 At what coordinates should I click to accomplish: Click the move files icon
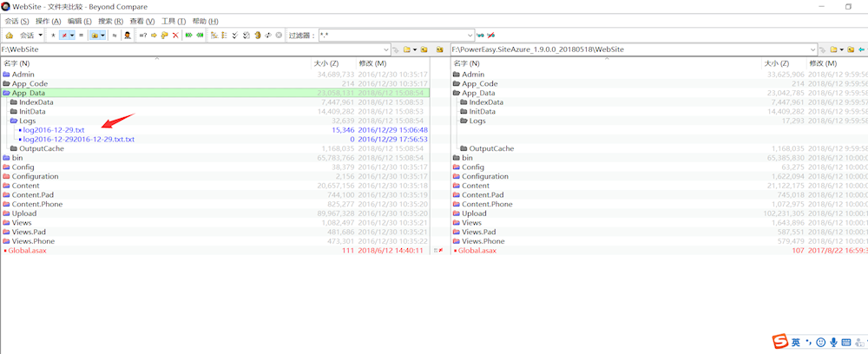click(x=164, y=36)
